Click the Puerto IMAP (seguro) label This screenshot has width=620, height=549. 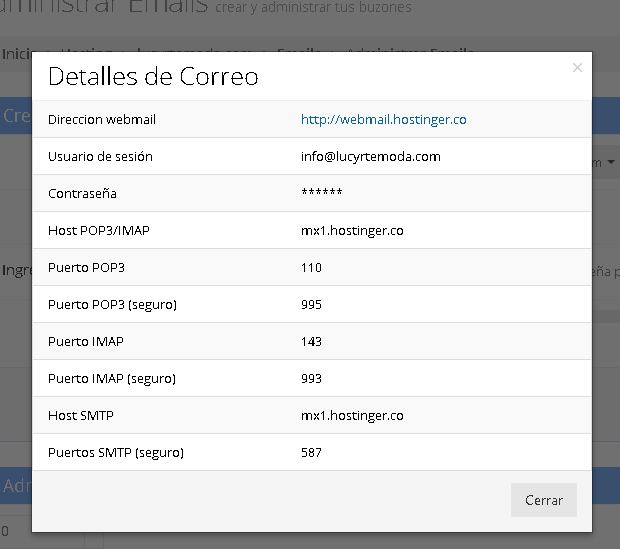pyautogui.click(x=112, y=379)
